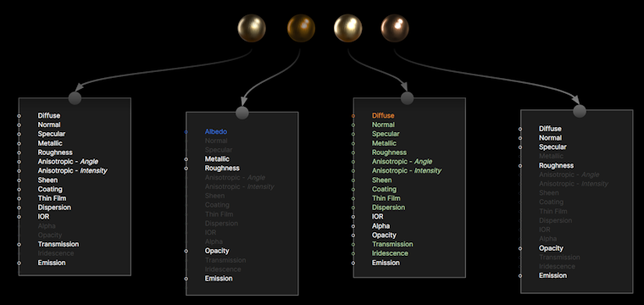The image size is (644, 305).
Task: Click the Opacity input socket on the rightmost node
Action: click(x=520, y=248)
